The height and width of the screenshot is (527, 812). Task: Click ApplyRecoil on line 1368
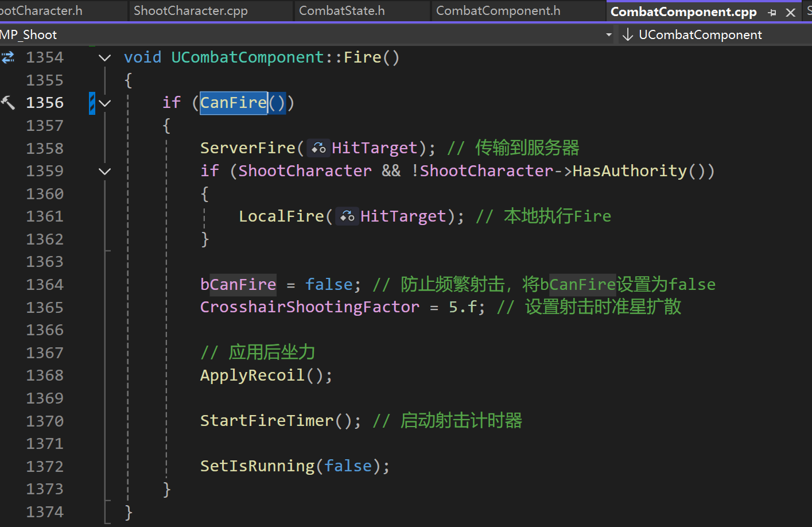pyautogui.click(x=252, y=375)
